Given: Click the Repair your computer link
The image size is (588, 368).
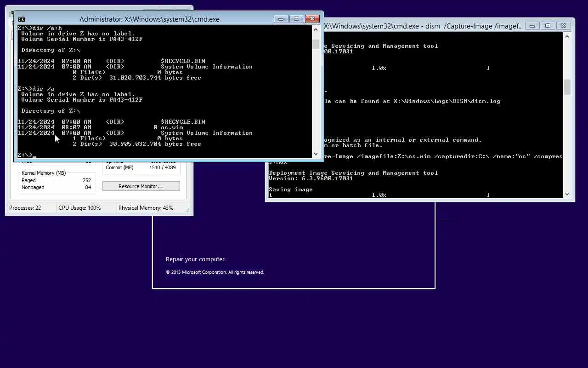Looking at the screenshot, I should point(195,259).
